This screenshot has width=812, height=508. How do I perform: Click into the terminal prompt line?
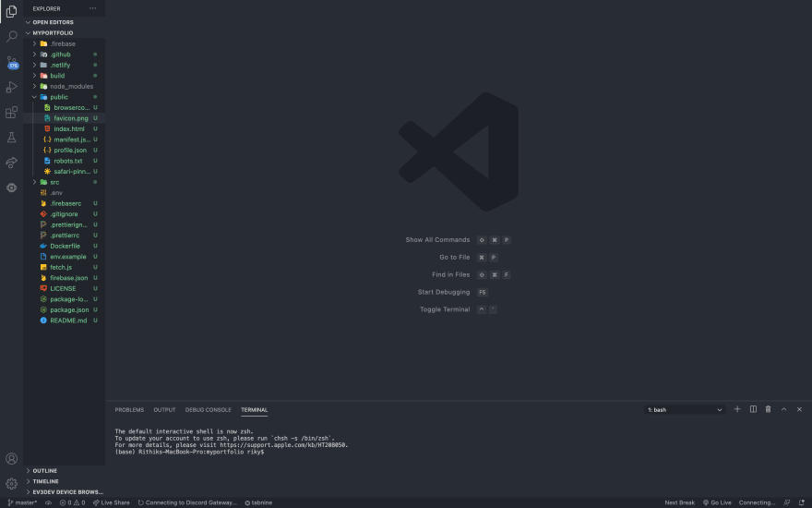point(189,452)
